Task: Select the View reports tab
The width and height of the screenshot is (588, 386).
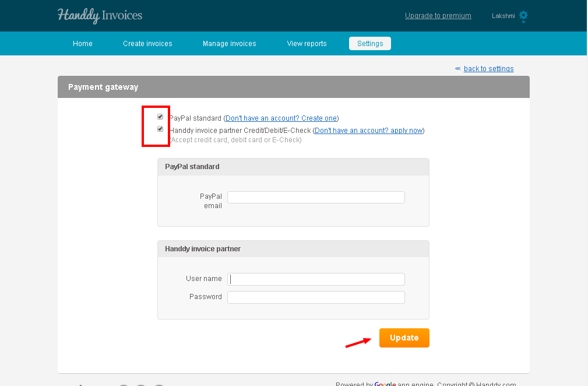Action: [307, 44]
